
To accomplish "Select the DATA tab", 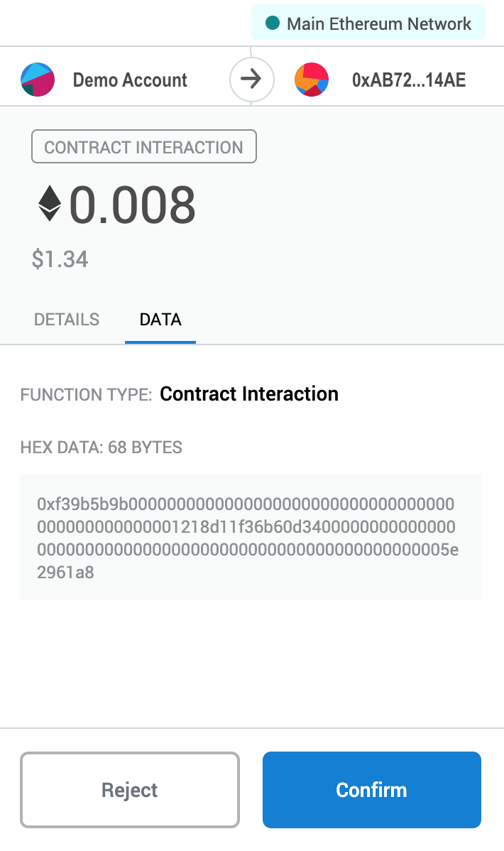I will [160, 320].
